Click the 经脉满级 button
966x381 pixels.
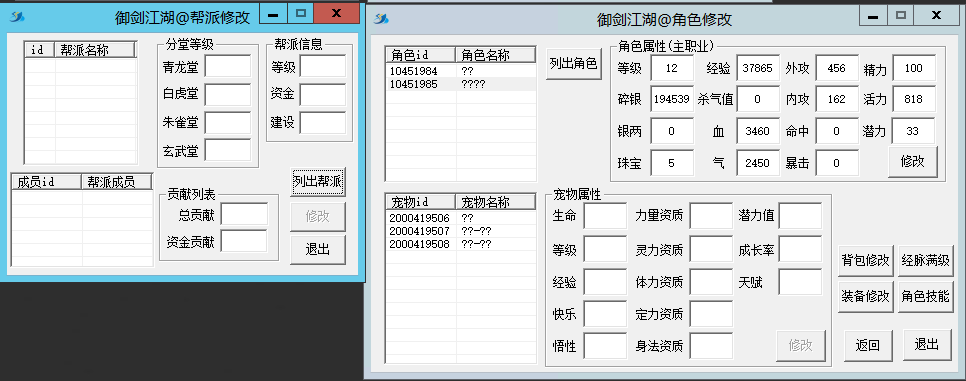click(925, 260)
